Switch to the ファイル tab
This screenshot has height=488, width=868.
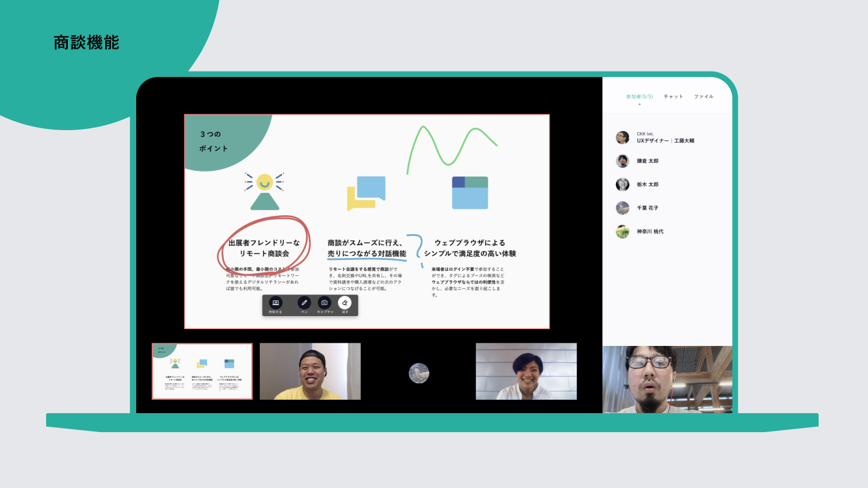tap(704, 97)
